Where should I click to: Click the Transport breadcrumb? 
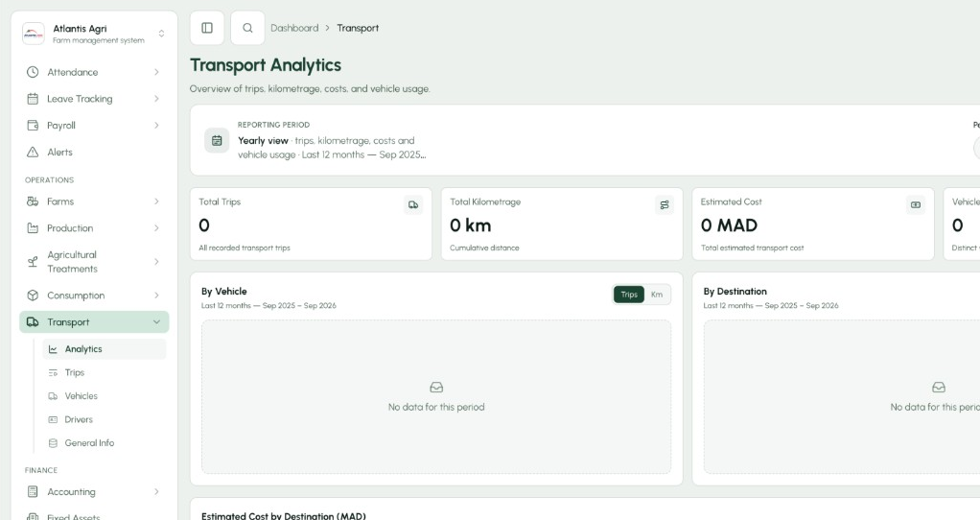(x=358, y=28)
